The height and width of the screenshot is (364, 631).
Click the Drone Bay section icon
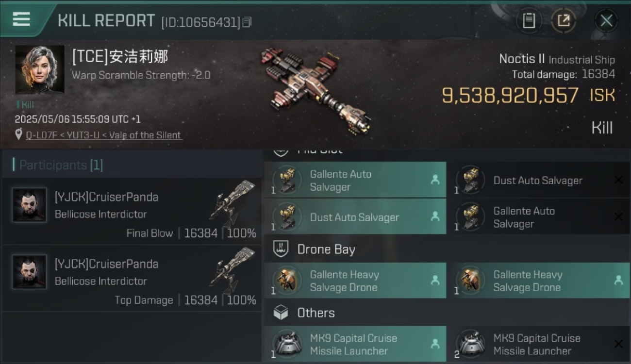click(281, 249)
